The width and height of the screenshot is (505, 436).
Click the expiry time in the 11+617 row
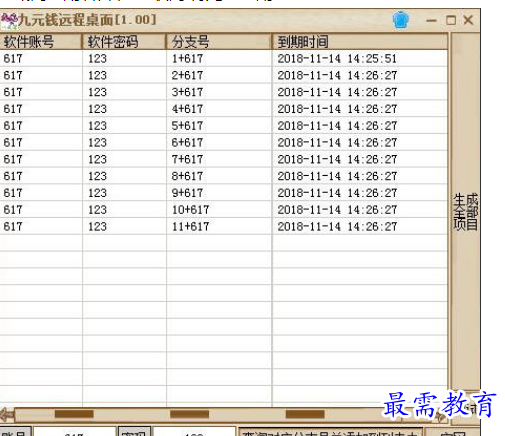(x=337, y=227)
